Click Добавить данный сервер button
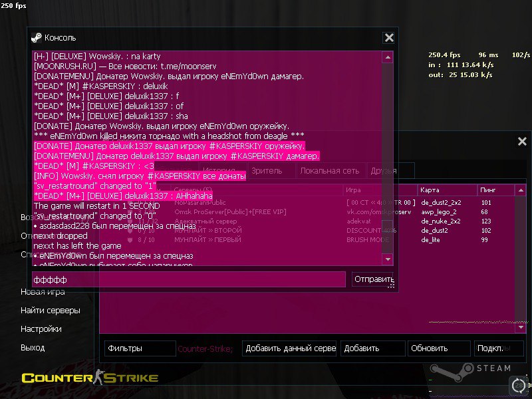The image size is (532, 399). click(x=289, y=348)
